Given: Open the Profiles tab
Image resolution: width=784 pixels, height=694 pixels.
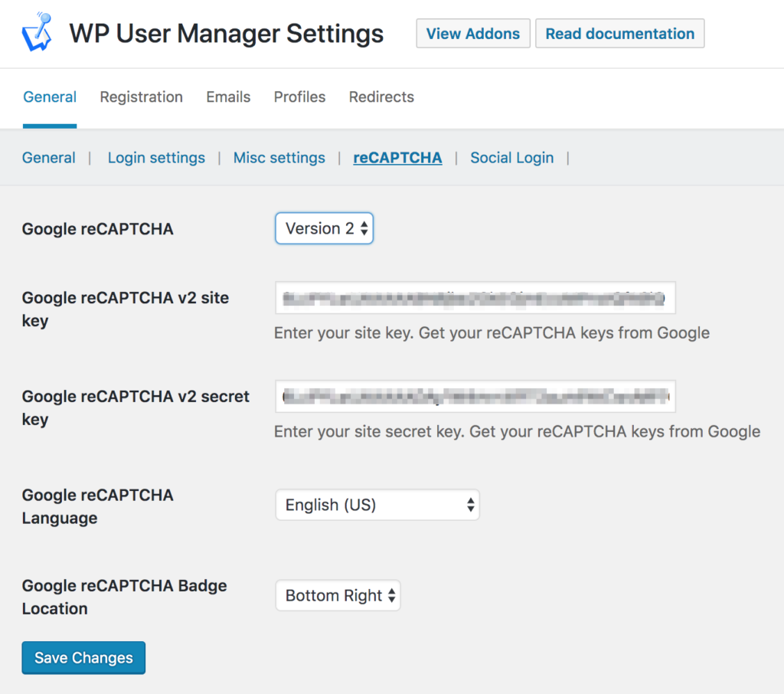Looking at the screenshot, I should tap(299, 97).
